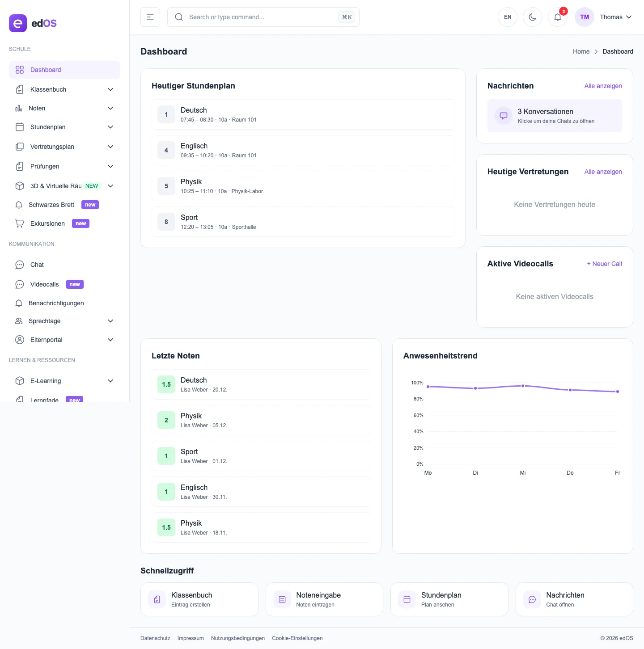The image size is (644, 649).
Task: Click the chat bubble icon in Nachrichten
Action: point(503,116)
